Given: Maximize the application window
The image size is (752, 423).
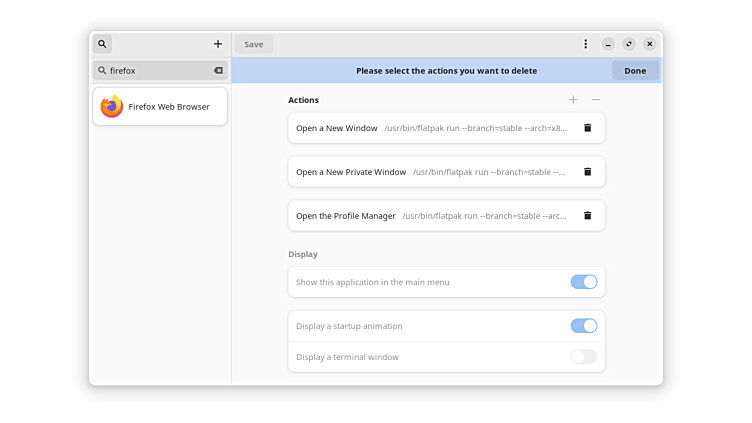Looking at the screenshot, I should [x=629, y=44].
